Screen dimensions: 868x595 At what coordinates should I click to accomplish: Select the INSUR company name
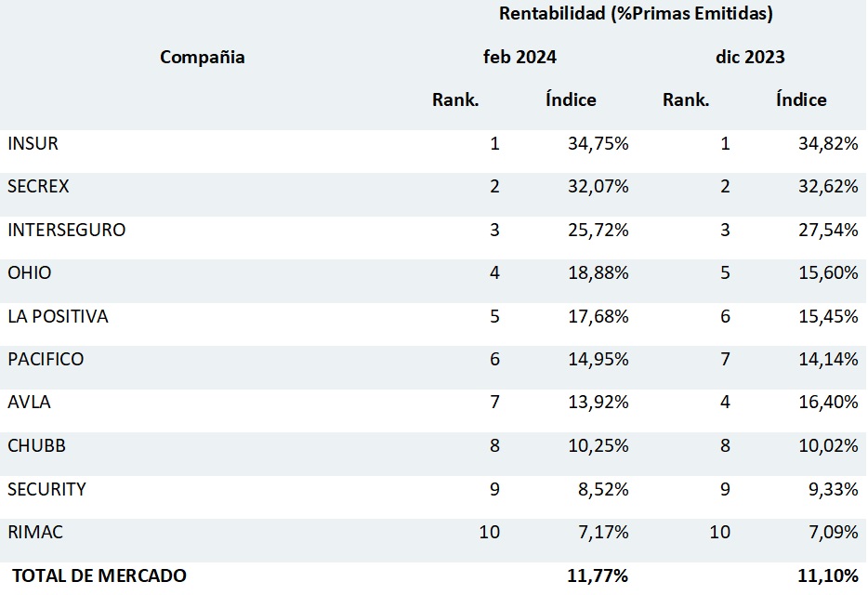[x=33, y=143]
